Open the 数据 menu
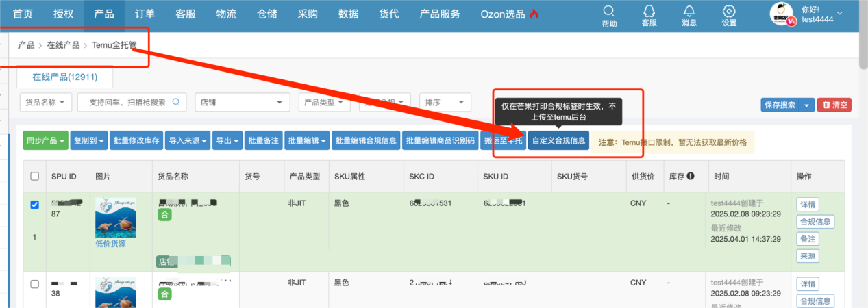The image size is (868, 308). click(348, 14)
